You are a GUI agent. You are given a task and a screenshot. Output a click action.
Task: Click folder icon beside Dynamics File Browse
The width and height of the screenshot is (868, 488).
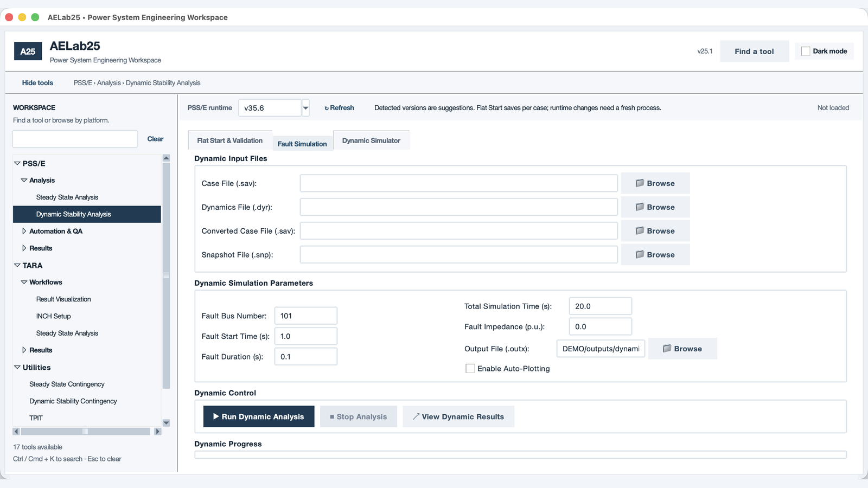pyautogui.click(x=640, y=207)
